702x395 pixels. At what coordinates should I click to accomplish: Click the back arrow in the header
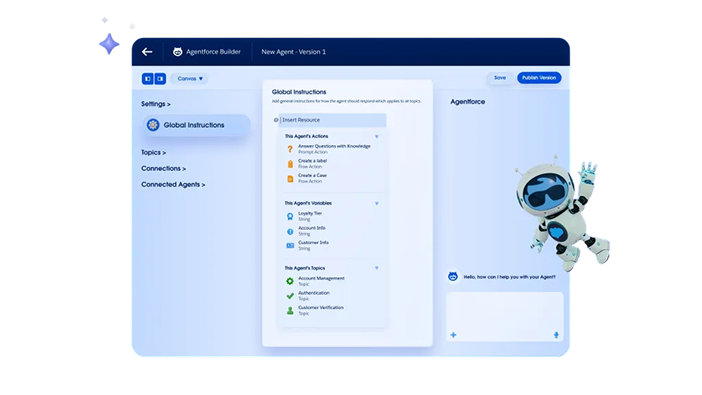[x=147, y=52]
